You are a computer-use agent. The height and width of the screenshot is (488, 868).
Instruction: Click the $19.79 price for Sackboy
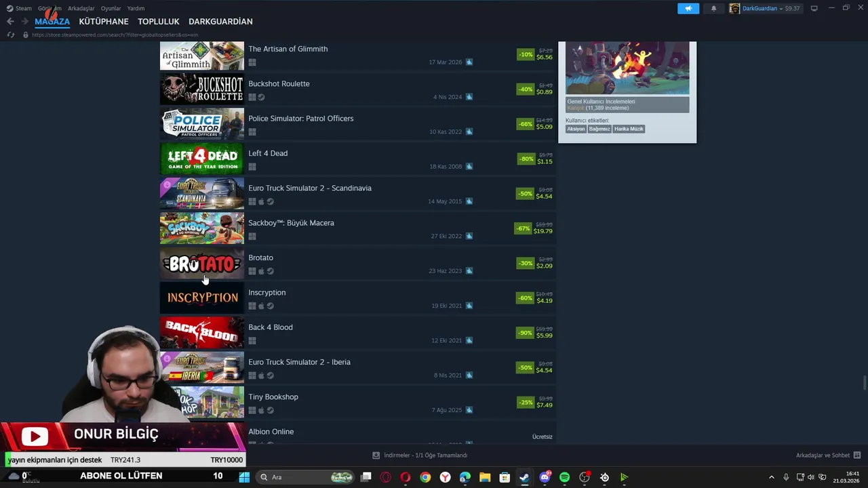(x=542, y=231)
